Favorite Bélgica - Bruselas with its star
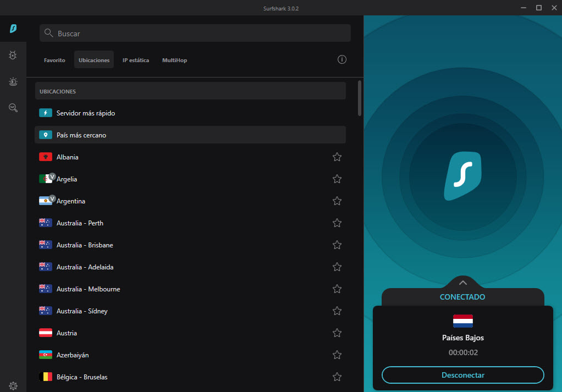 (337, 377)
